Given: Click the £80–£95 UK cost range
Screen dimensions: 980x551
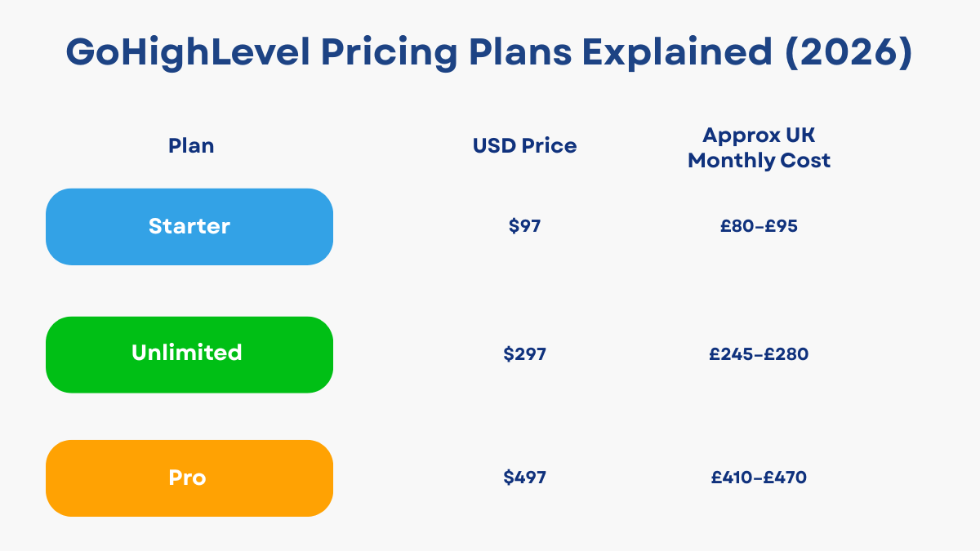Looking at the screenshot, I should 759,226.
